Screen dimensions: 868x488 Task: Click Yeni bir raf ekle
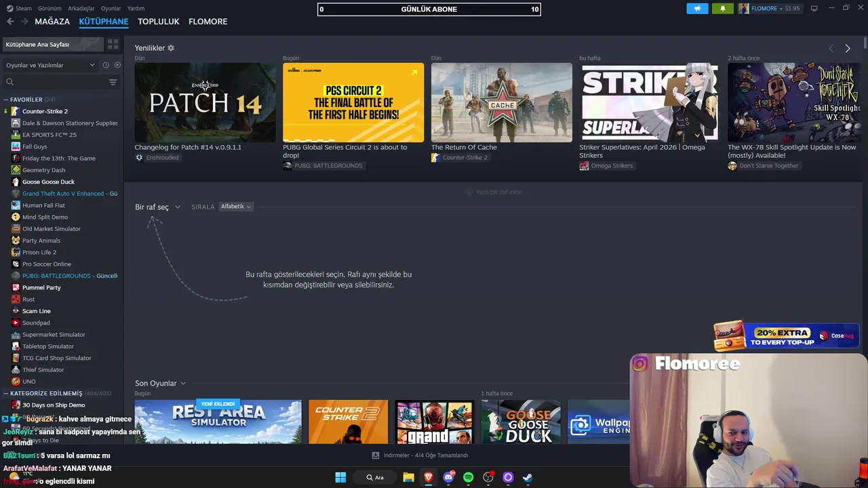494,192
